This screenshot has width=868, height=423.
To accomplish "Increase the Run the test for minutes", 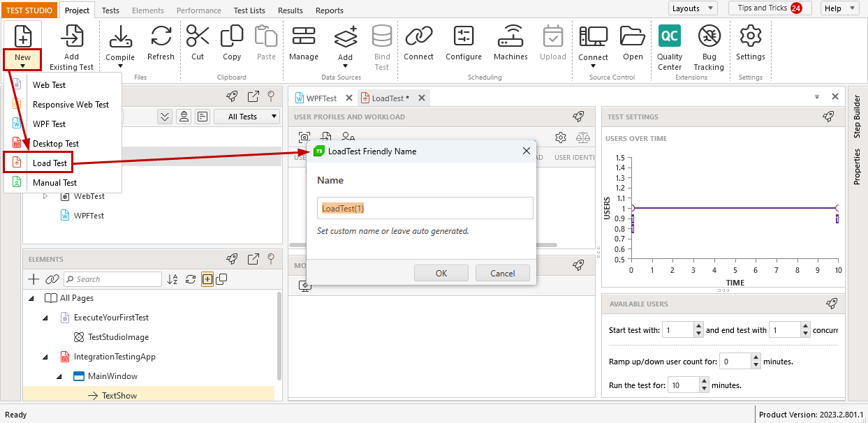I will click(704, 381).
